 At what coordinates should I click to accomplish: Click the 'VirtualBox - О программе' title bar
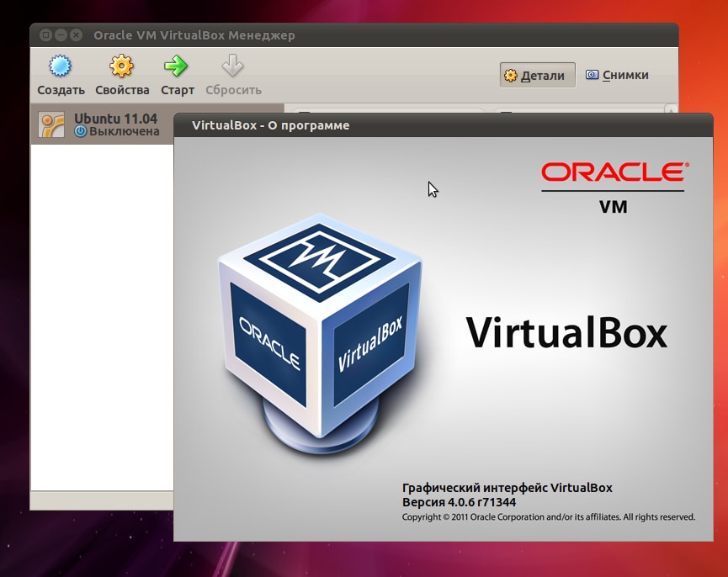click(443, 125)
